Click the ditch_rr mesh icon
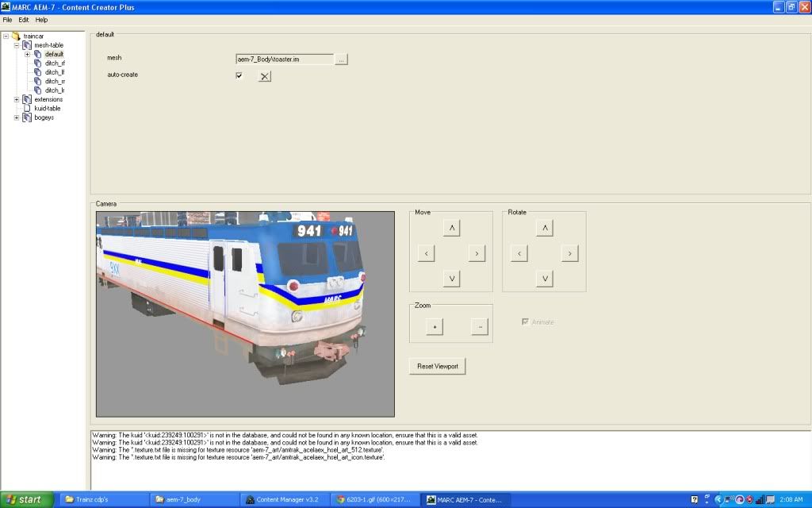 (38, 82)
